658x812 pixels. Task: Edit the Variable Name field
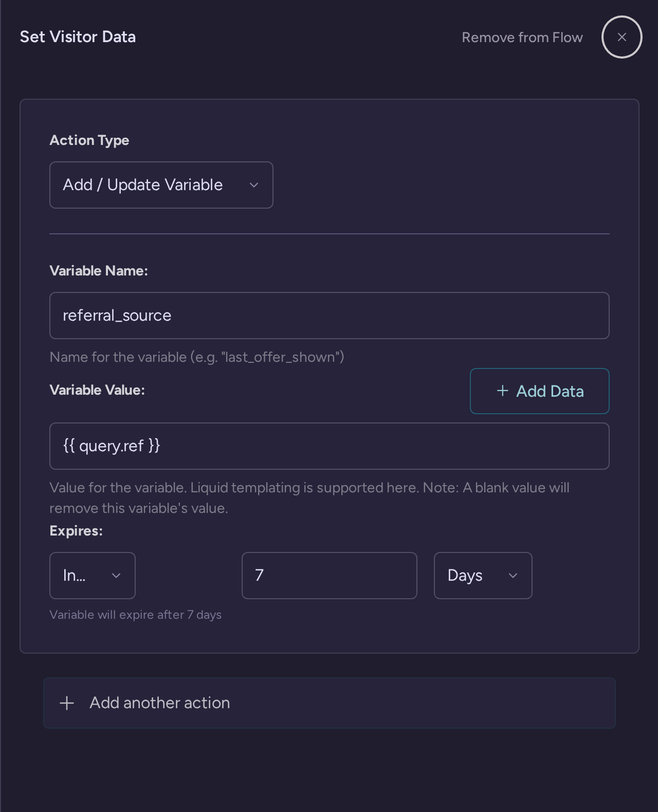tap(330, 316)
